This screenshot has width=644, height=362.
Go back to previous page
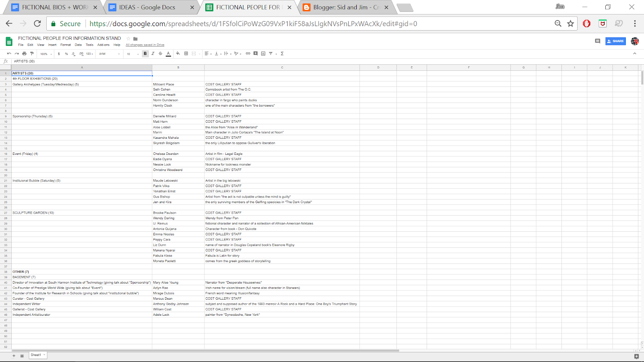(x=9, y=24)
